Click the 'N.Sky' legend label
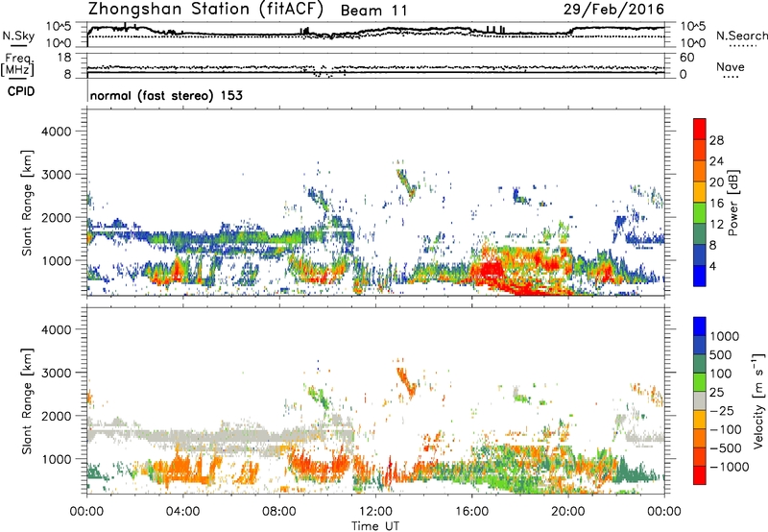This screenshot has width=768, height=532. tap(18, 36)
